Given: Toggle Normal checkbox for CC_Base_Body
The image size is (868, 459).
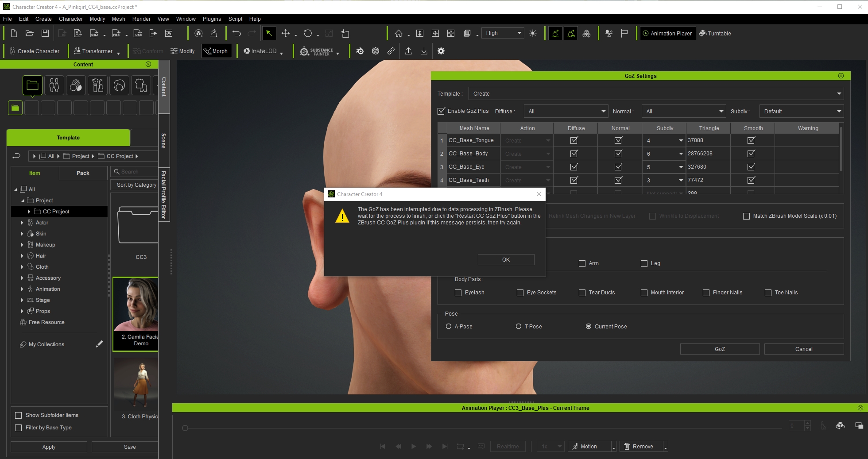Looking at the screenshot, I should [618, 154].
